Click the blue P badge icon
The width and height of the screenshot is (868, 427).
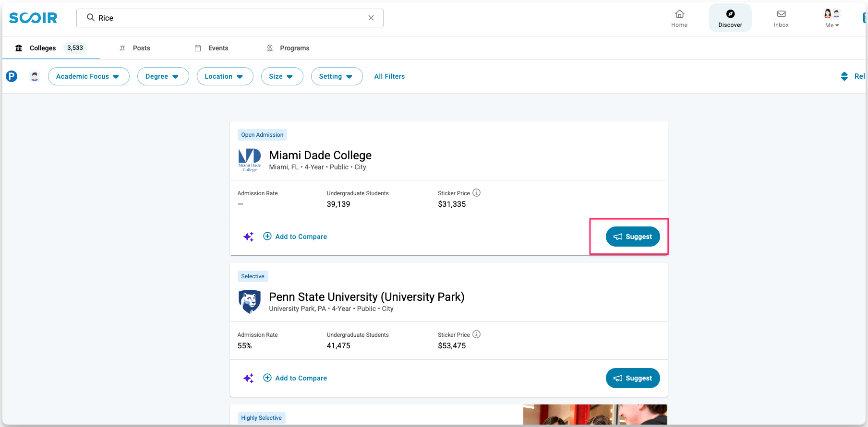coord(12,76)
